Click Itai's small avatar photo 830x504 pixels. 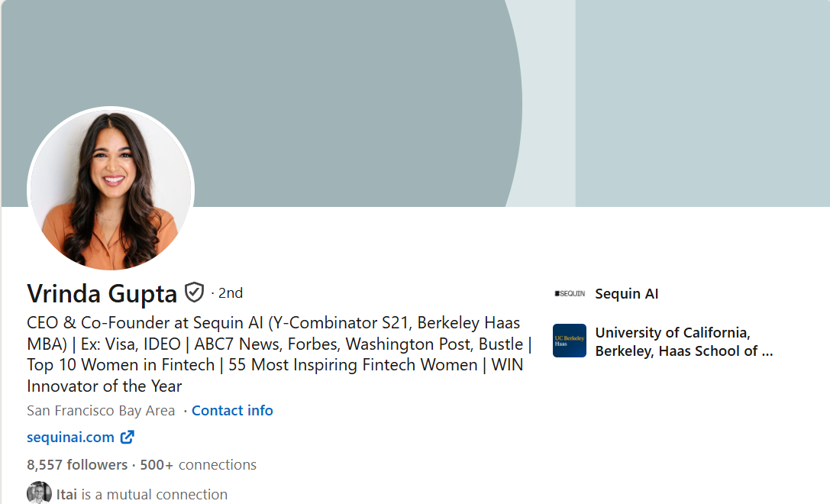click(x=39, y=493)
